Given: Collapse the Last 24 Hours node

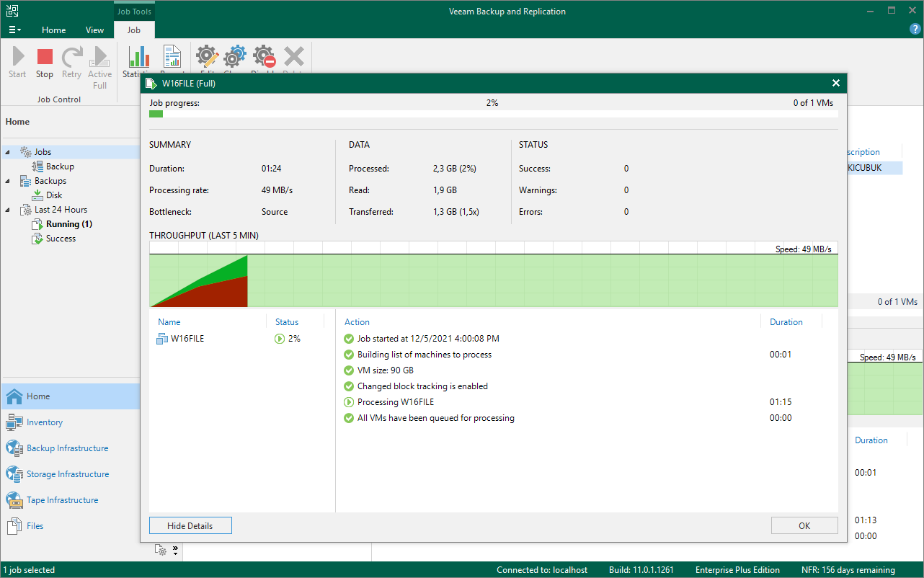Looking at the screenshot, I should [9, 210].
